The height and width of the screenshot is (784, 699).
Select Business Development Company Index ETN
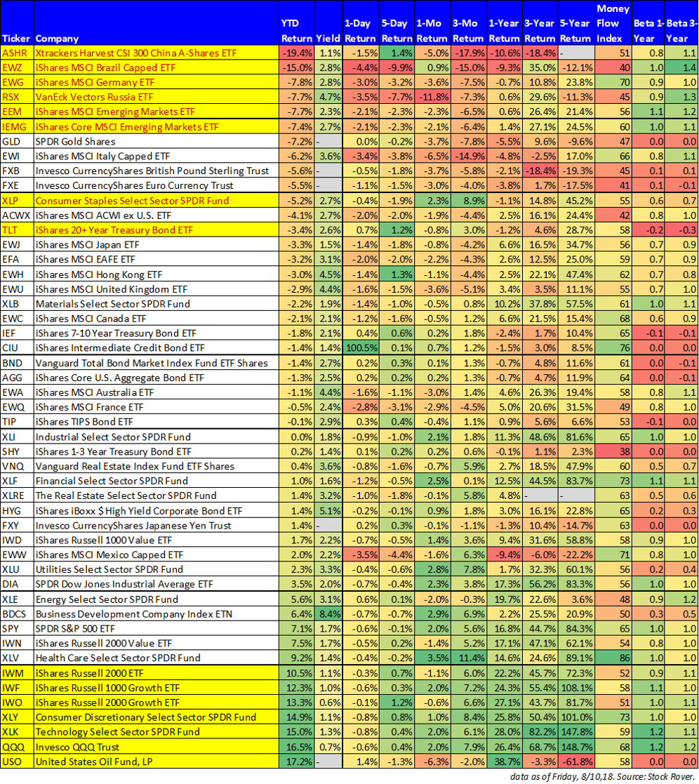pyautogui.click(x=134, y=615)
